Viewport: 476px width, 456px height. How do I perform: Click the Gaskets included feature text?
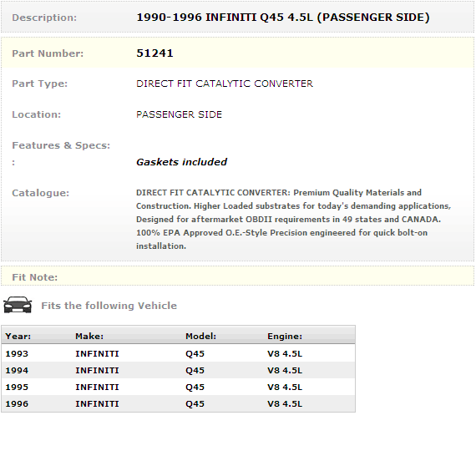[x=181, y=162]
